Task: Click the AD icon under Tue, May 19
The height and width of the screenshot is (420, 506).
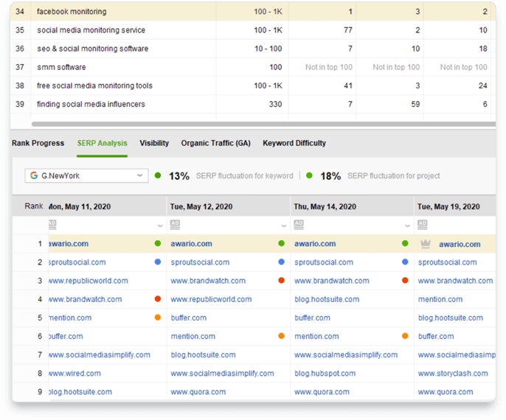Action: (x=422, y=224)
